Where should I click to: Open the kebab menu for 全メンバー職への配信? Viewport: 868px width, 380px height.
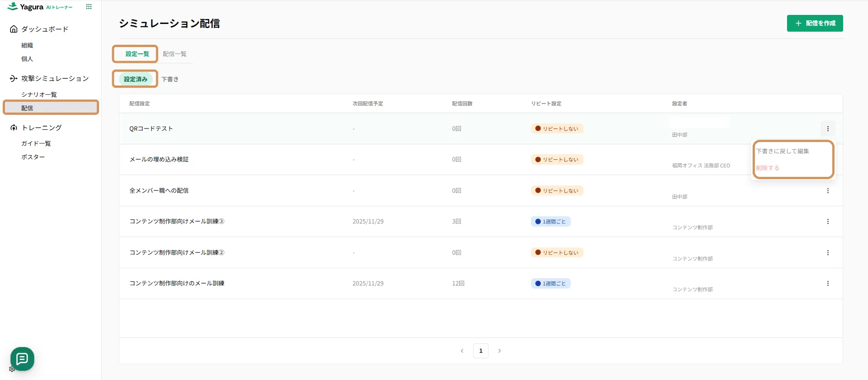click(828, 190)
